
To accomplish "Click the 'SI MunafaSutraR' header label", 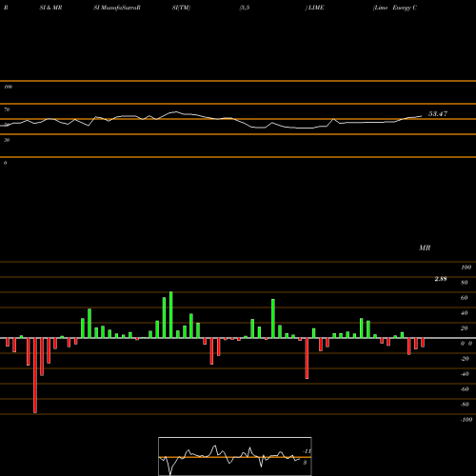I will tap(117, 8).
